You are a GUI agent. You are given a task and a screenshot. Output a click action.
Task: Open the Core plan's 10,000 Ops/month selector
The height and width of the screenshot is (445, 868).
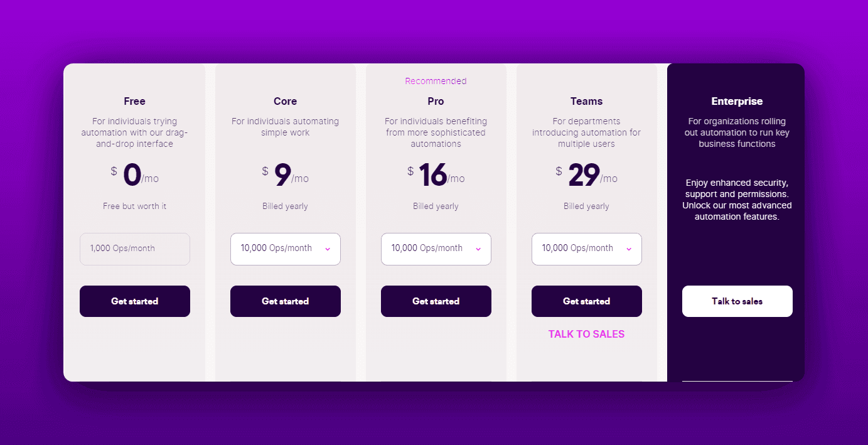(x=285, y=249)
